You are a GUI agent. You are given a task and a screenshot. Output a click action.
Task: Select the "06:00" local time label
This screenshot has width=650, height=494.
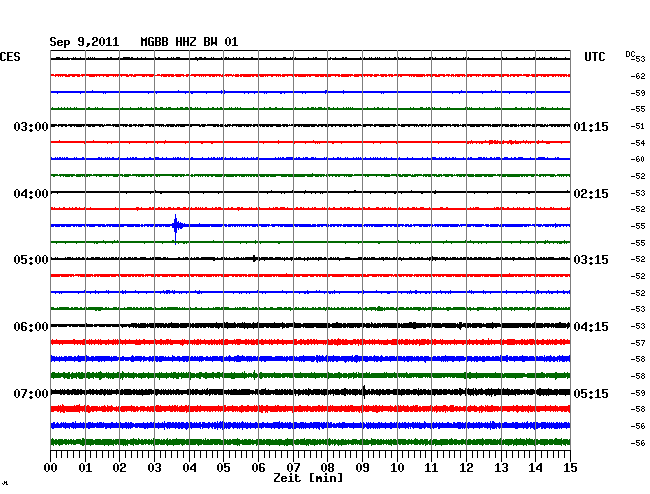(31, 327)
